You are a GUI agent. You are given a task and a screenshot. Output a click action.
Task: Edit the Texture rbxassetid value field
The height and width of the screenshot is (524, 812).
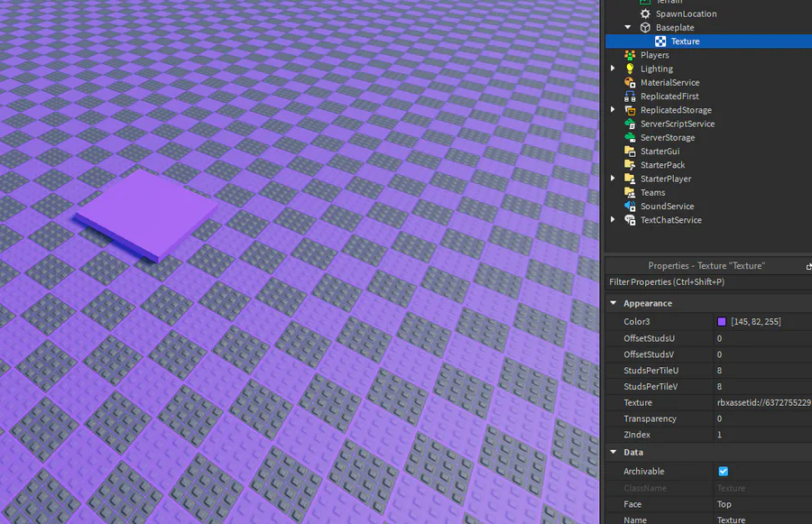tap(762, 402)
